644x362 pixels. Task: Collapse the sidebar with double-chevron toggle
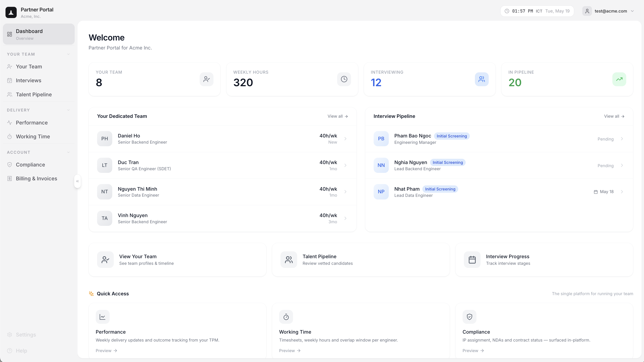(78, 181)
